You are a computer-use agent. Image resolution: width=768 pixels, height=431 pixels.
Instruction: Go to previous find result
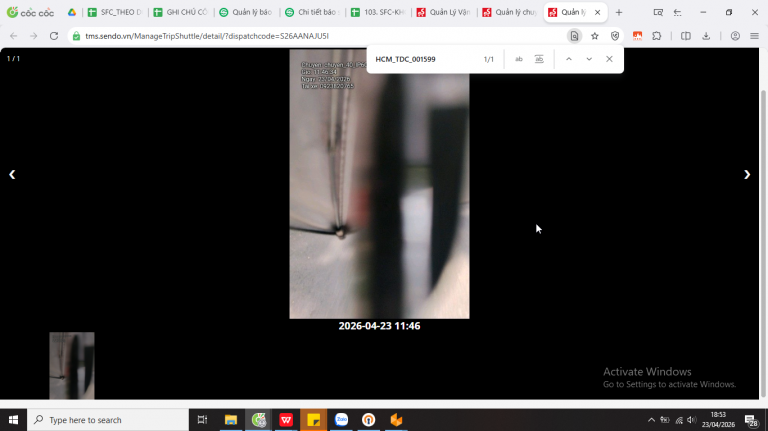(x=569, y=59)
